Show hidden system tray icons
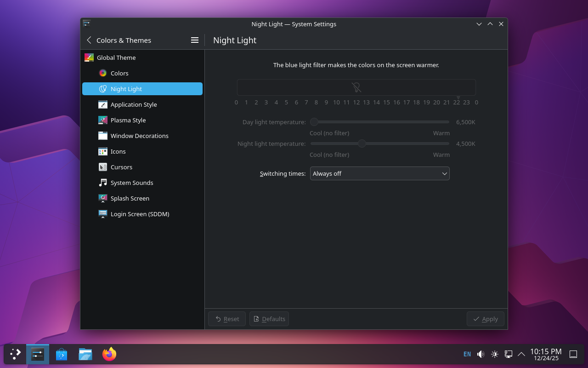The image size is (588, 368). 521,354
